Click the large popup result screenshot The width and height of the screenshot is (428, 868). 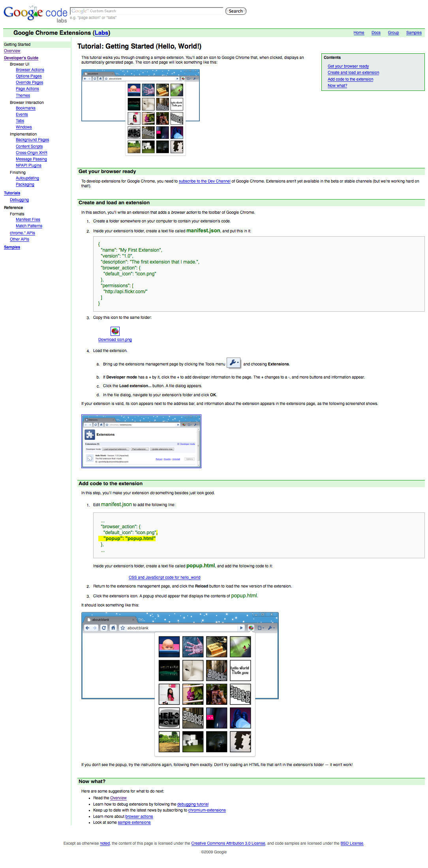[x=180, y=684]
